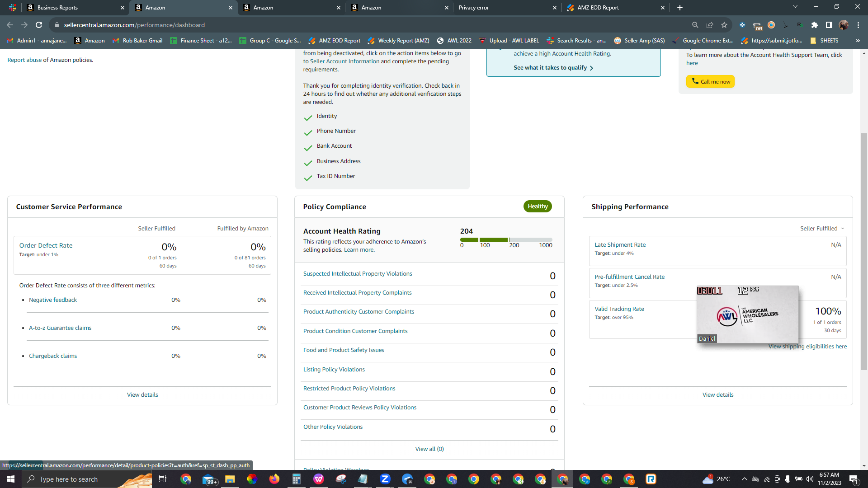View site information lock icon
This screenshot has width=868, height=488.
pyautogui.click(x=57, y=25)
